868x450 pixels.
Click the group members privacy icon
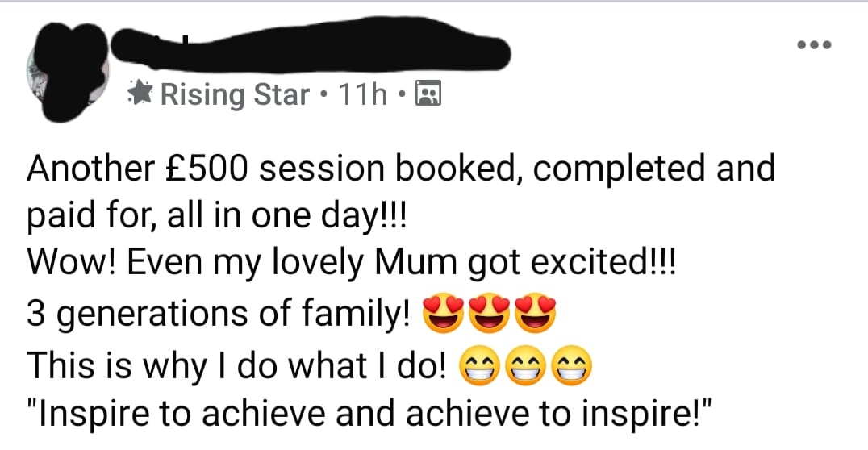[428, 94]
